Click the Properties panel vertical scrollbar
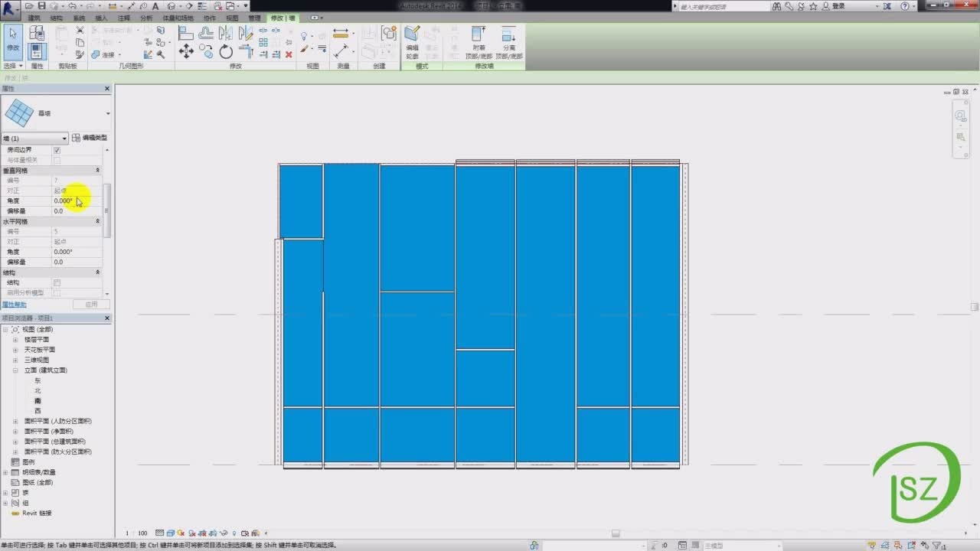The image size is (980, 551). click(x=107, y=210)
